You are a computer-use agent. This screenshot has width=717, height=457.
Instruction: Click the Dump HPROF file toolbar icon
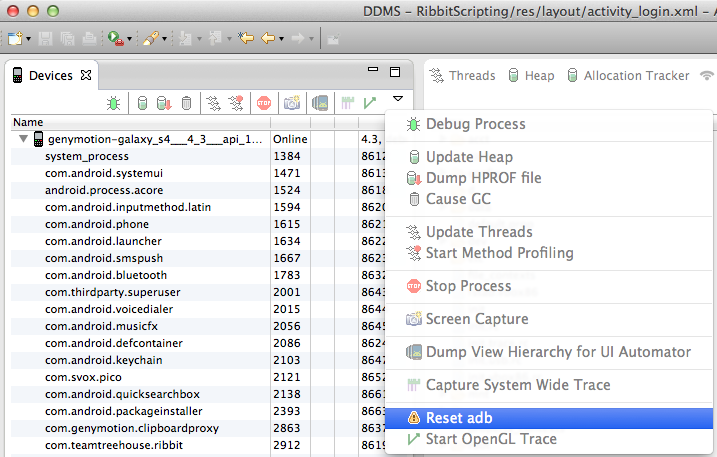pyautogui.click(x=164, y=102)
